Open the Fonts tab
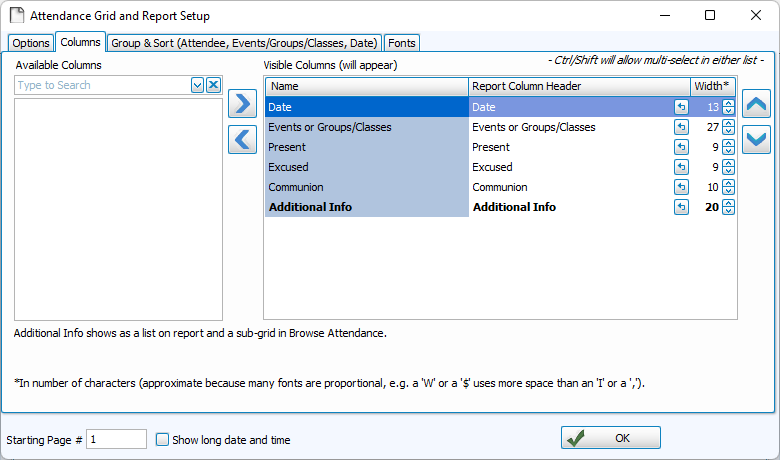 click(x=402, y=43)
